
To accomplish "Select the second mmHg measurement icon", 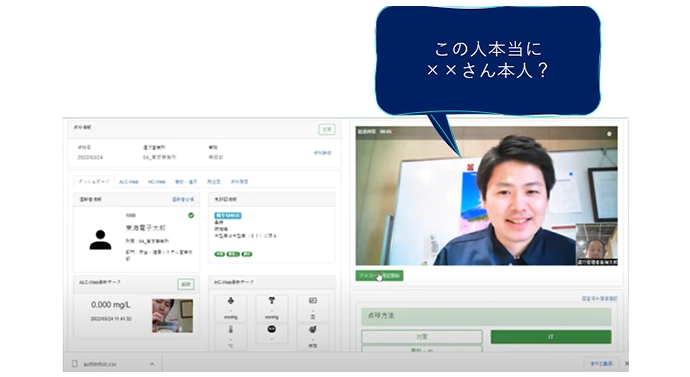I will (x=272, y=301).
